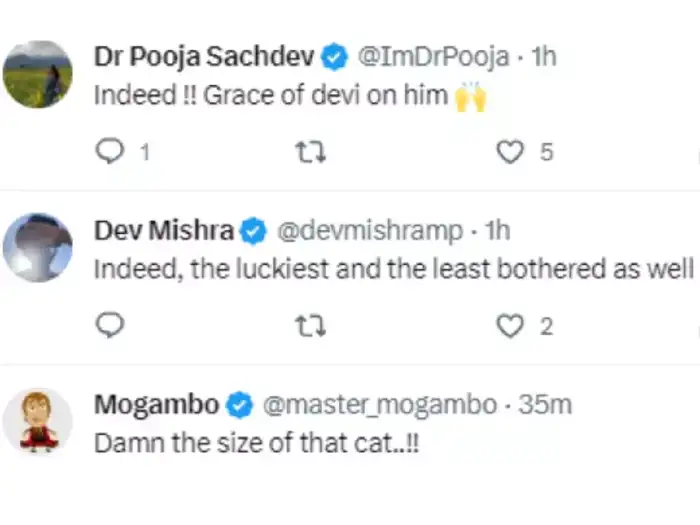Click the @ImDrPooja handle
This screenshot has width=700, height=525.
pyautogui.click(x=432, y=58)
